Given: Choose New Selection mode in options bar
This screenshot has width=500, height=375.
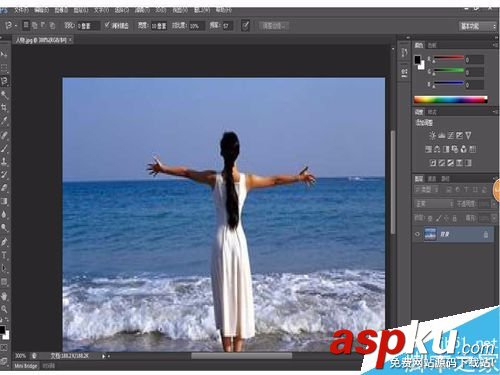Looking at the screenshot, I should coord(26,25).
